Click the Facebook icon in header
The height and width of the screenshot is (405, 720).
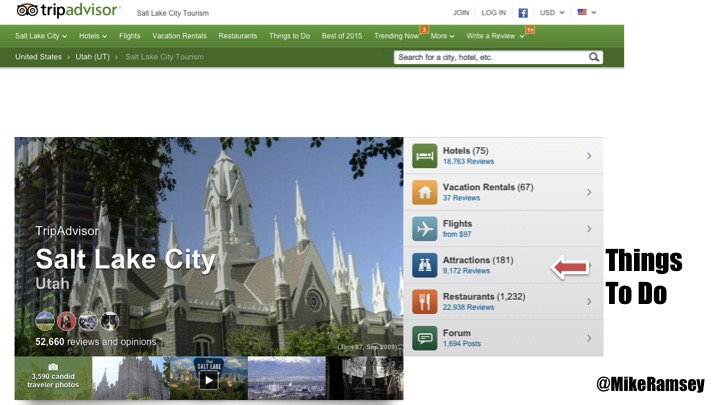523,13
